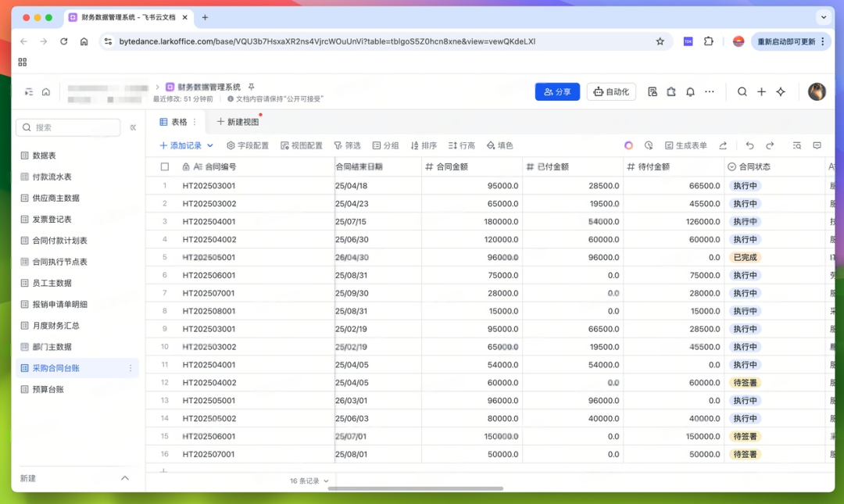Open 付款流水表 in the sidebar
Screen dimensions: 844x504
click(52, 177)
